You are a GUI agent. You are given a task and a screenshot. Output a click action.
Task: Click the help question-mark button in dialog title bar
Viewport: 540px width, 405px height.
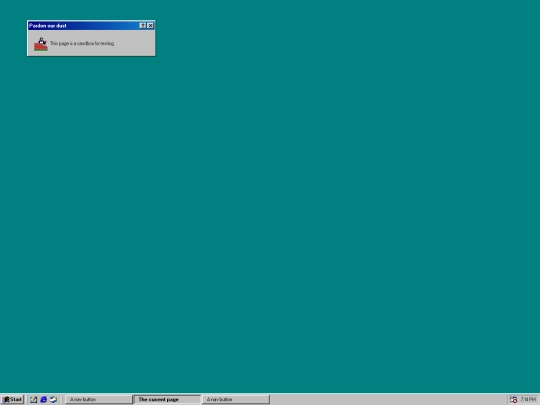[143, 25]
